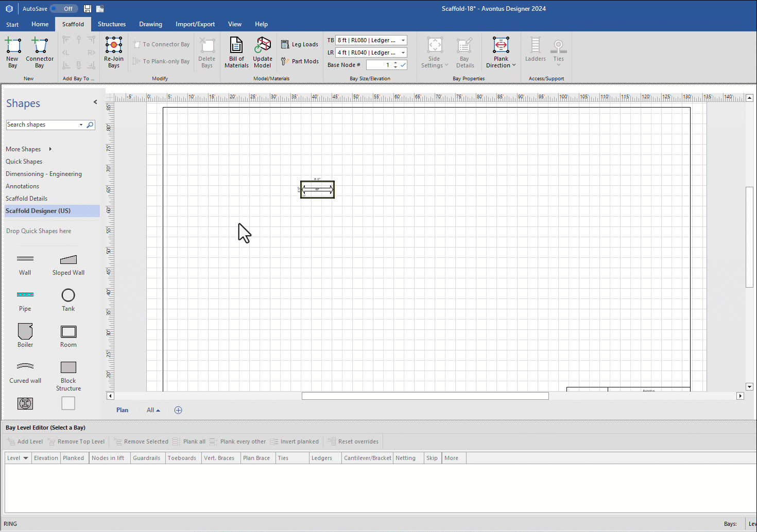Select the Tank shape
Image resolution: width=757 pixels, height=532 pixels.
coord(68,300)
